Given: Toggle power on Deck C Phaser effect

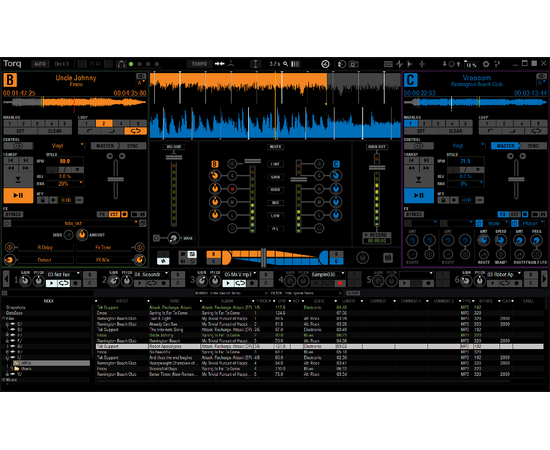Looking at the screenshot, I should coord(515,223).
